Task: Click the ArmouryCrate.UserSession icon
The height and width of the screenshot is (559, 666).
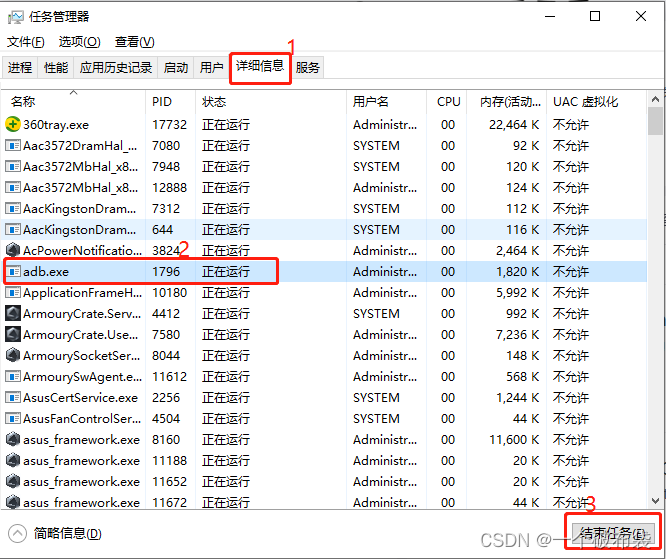Action: click(13, 334)
